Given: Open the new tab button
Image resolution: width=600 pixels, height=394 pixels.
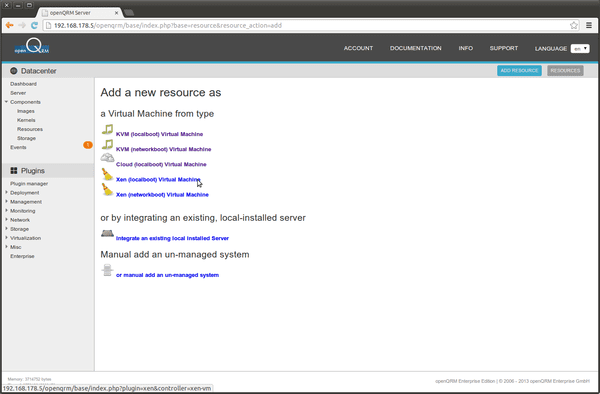Looking at the screenshot, I should 129,13.
